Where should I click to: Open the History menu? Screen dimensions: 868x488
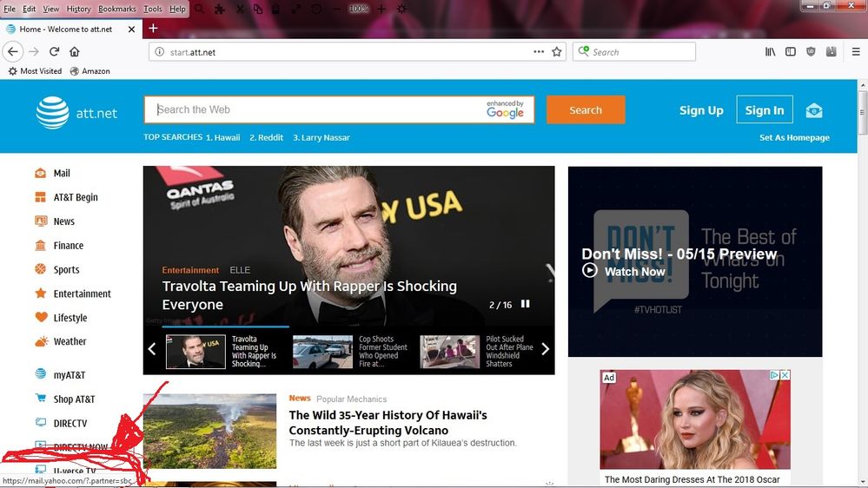click(x=78, y=9)
